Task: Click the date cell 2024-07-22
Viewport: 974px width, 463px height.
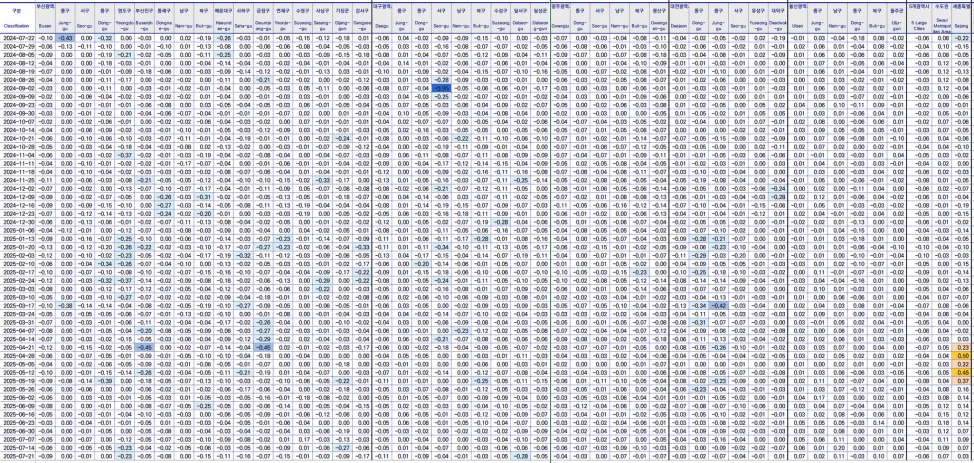Action: pyautogui.click(x=16, y=38)
